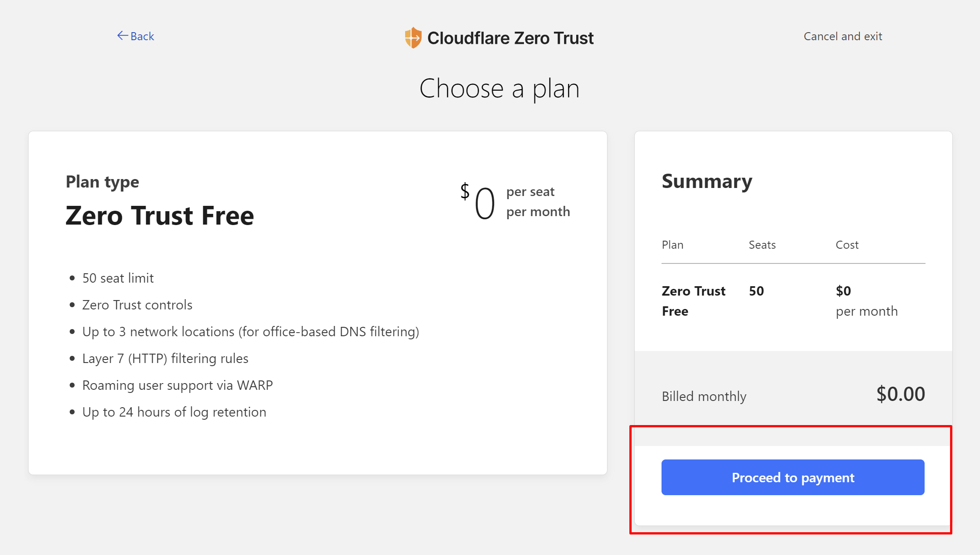Screen dimensions: 980x555
Task: Click the Cost column header
Action: pos(847,245)
